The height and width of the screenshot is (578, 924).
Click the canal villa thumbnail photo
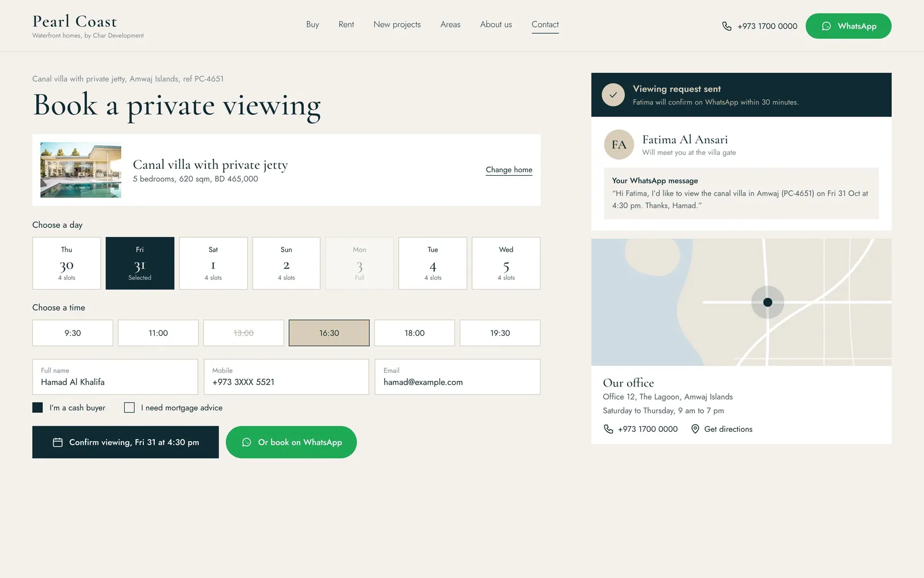pyautogui.click(x=81, y=170)
